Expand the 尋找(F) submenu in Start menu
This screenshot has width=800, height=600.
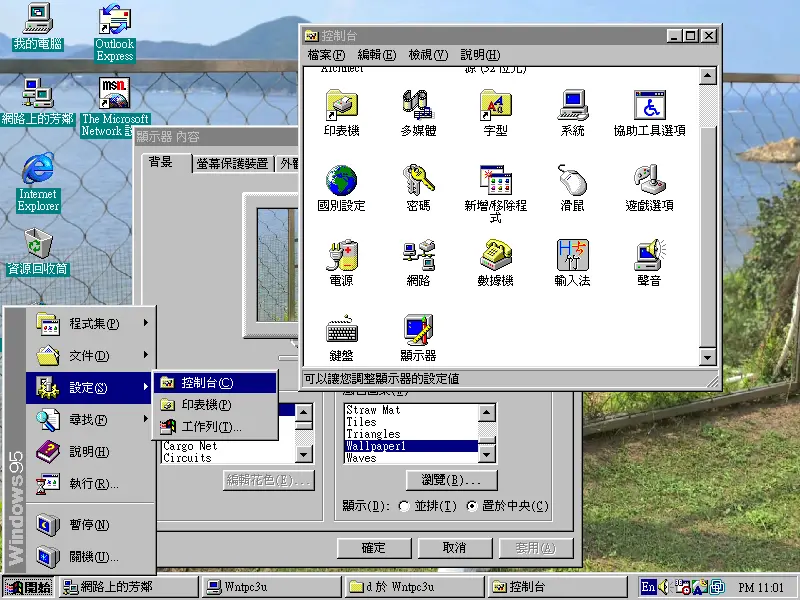(x=90, y=420)
